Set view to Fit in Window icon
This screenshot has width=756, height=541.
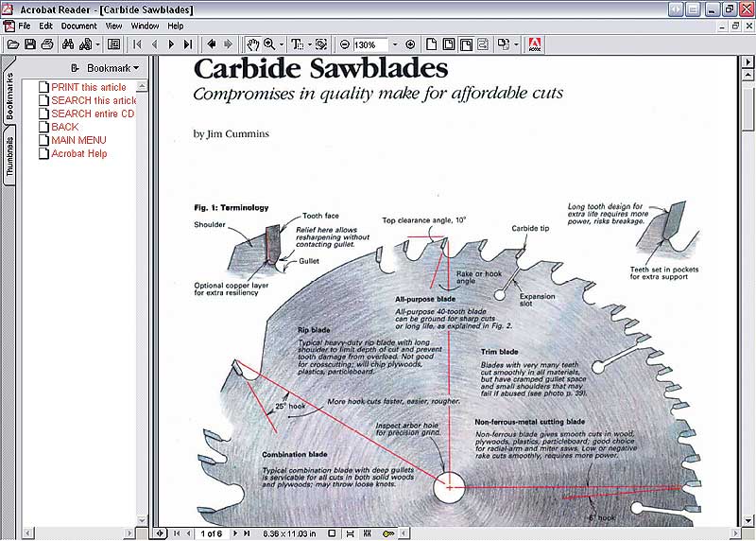[448, 44]
